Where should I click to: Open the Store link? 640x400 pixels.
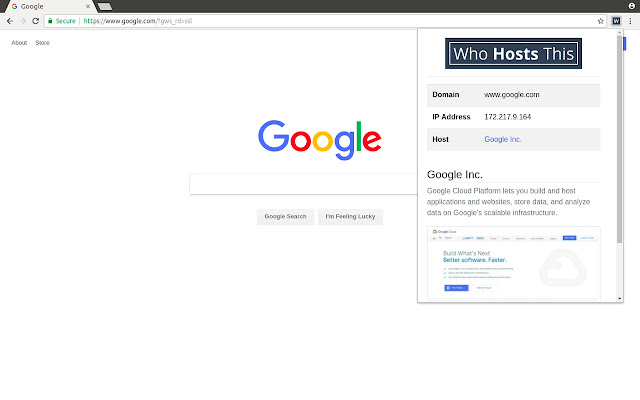click(42, 42)
